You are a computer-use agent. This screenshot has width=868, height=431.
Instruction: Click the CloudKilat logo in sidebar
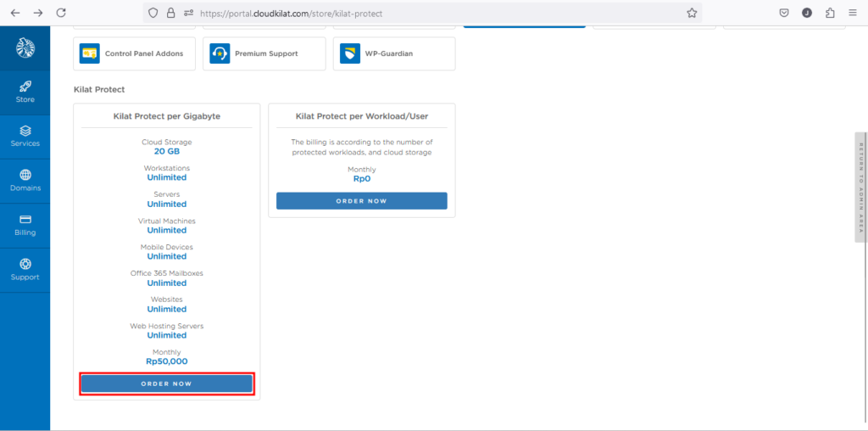pos(25,48)
